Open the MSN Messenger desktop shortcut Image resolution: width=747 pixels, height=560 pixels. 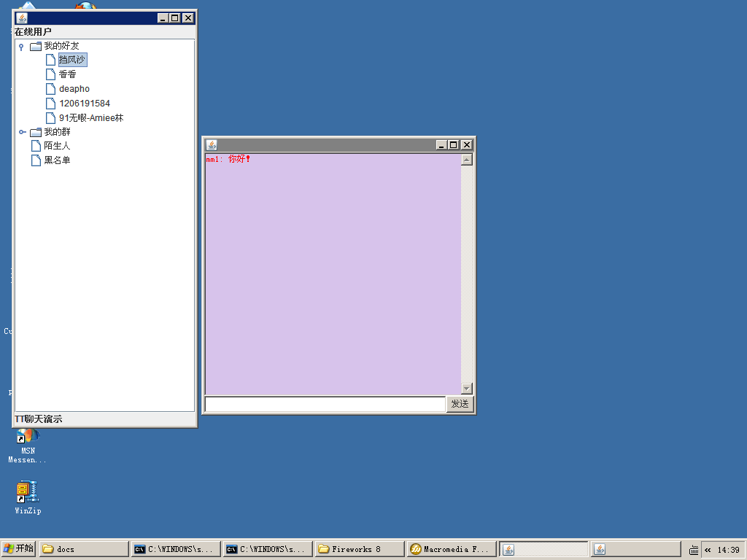[28, 446]
